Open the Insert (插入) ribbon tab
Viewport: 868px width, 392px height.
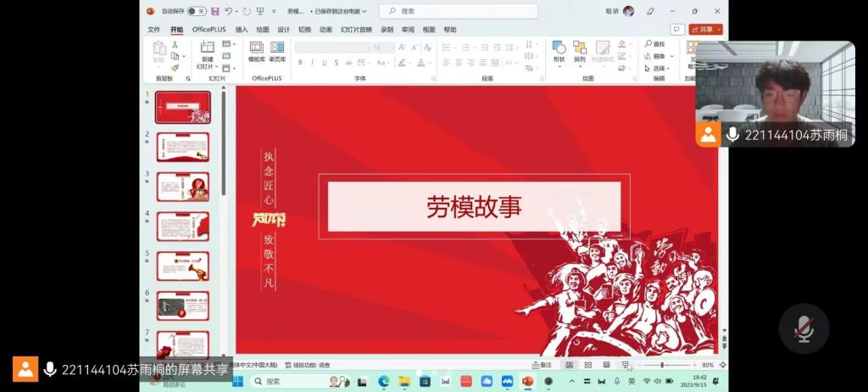click(x=242, y=29)
